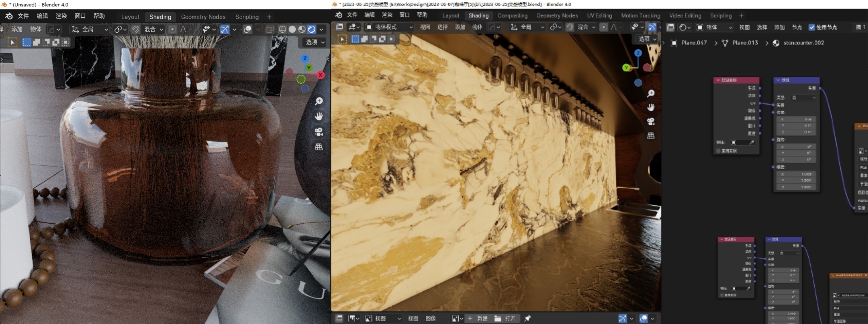Click the red X axis on left gizmo
The height and width of the screenshot is (324, 868).
coord(320,75)
